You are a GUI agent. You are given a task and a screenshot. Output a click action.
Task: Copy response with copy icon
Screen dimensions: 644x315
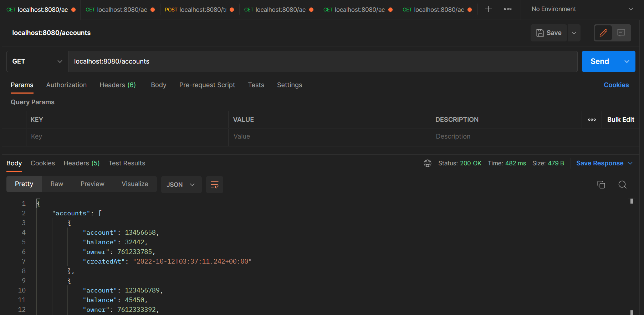tap(601, 185)
